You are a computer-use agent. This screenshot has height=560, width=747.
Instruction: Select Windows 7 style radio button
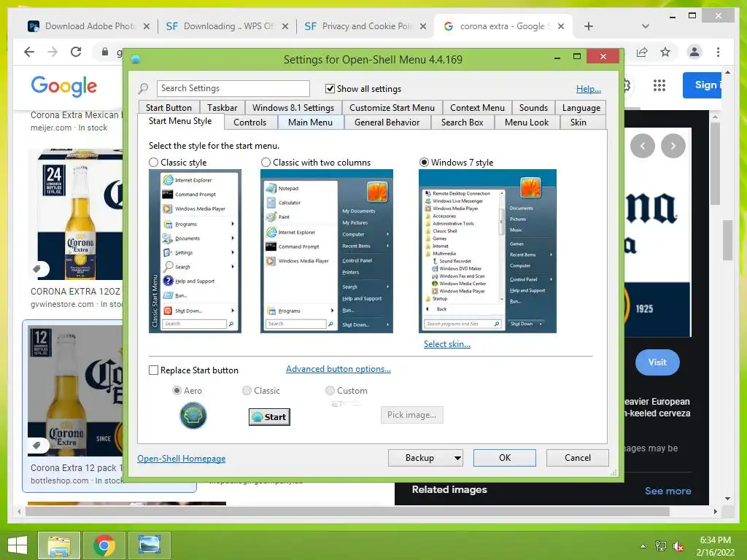(424, 163)
